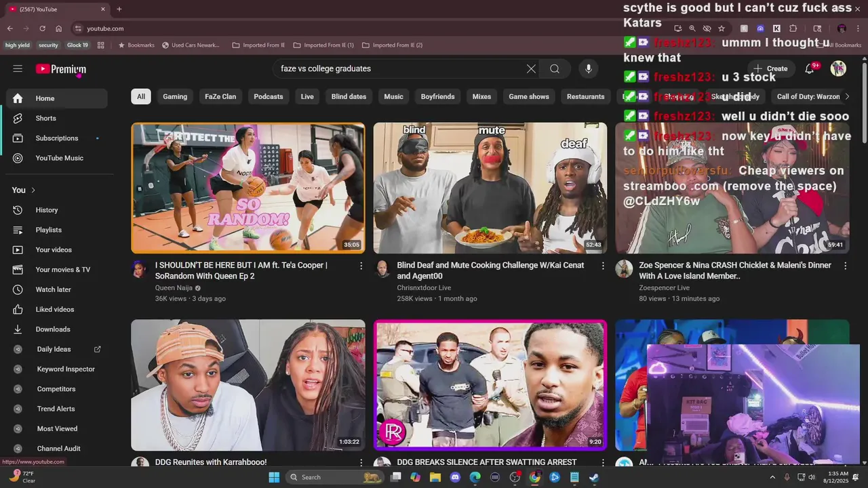Open Subscriptions in the sidebar
The image size is (868, 488).
(58, 138)
